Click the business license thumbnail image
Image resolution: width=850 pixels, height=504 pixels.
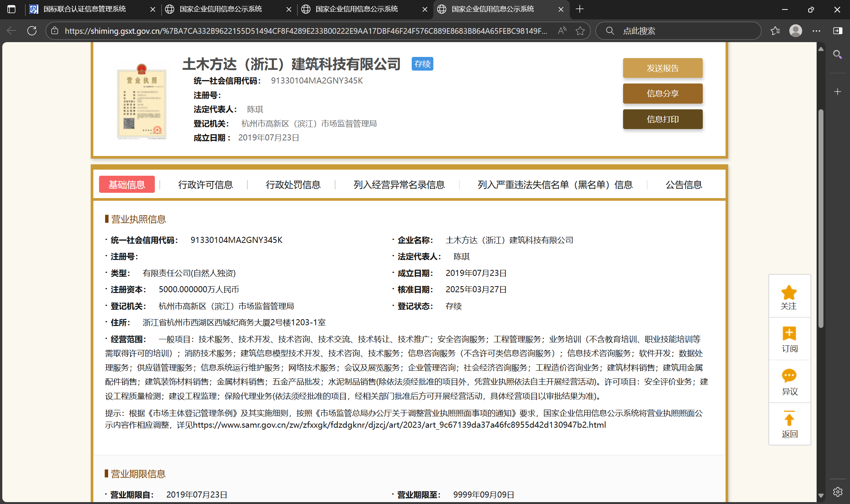pos(142,102)
